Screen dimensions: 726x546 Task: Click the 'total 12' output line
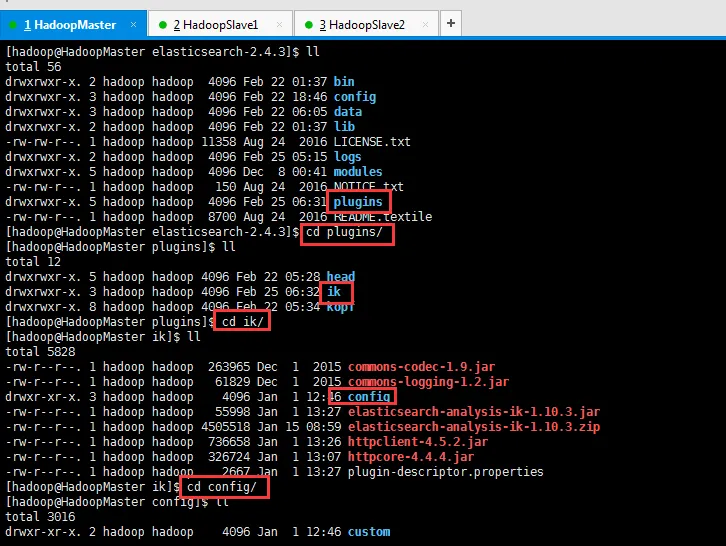click(33, 262)
